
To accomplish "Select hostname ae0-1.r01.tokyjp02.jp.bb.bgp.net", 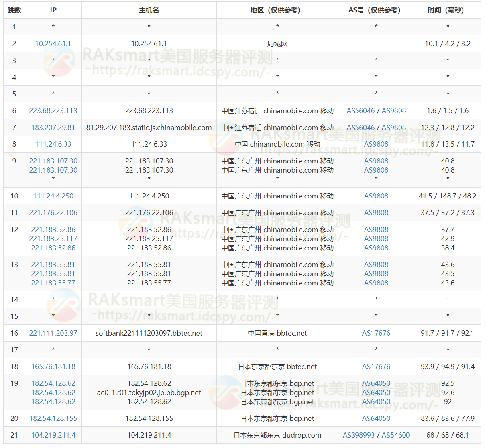I will click(x=149, y=393).
